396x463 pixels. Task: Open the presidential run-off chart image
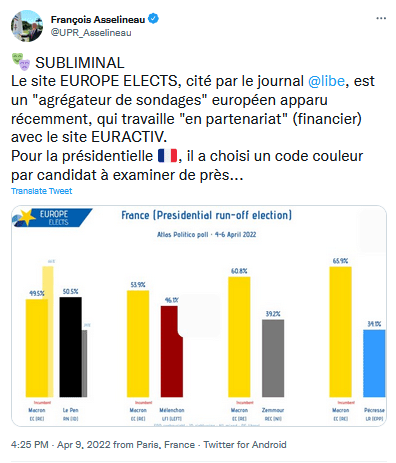click(199, 316)
